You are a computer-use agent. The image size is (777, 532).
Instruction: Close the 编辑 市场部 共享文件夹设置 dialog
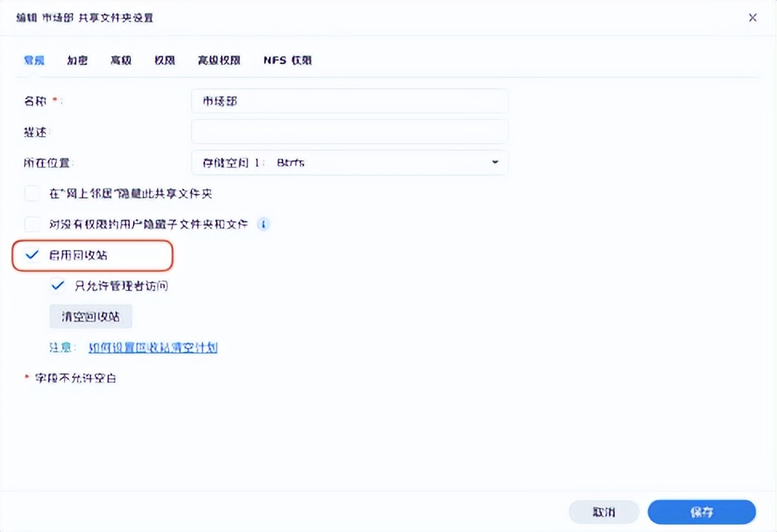click(751, 17)
